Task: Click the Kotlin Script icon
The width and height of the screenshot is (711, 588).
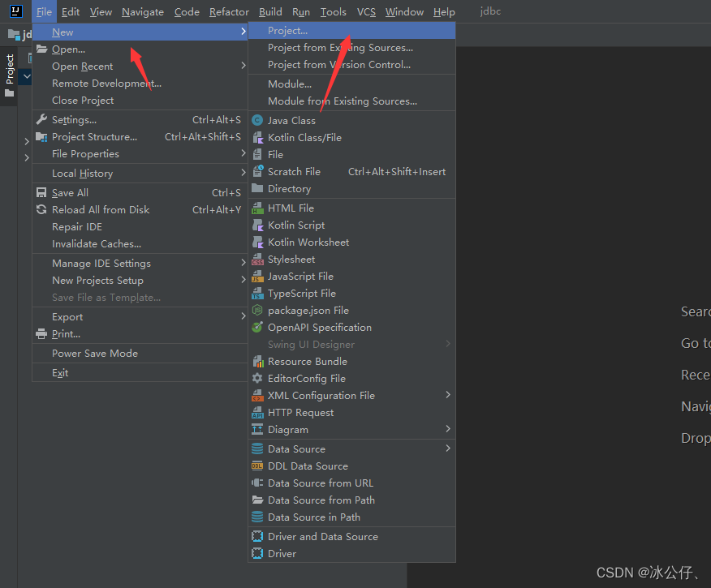Action: 257,225
